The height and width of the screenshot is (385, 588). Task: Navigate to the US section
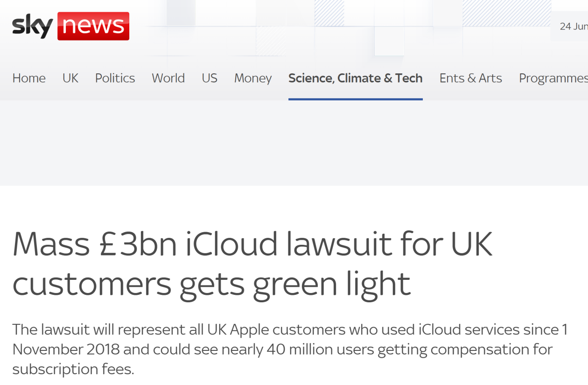coord(210,78)
